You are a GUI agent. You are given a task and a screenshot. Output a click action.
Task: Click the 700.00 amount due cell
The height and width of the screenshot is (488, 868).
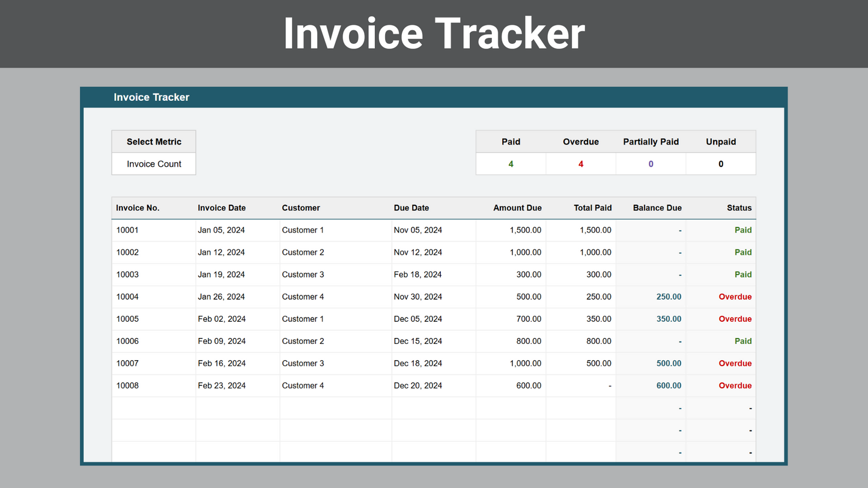tap(529, 319)
